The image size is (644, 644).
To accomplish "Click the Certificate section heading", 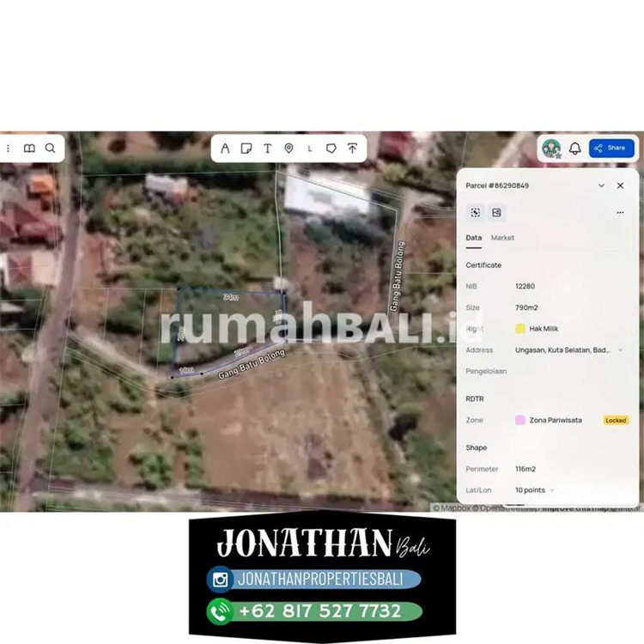I will pos(483,265).
